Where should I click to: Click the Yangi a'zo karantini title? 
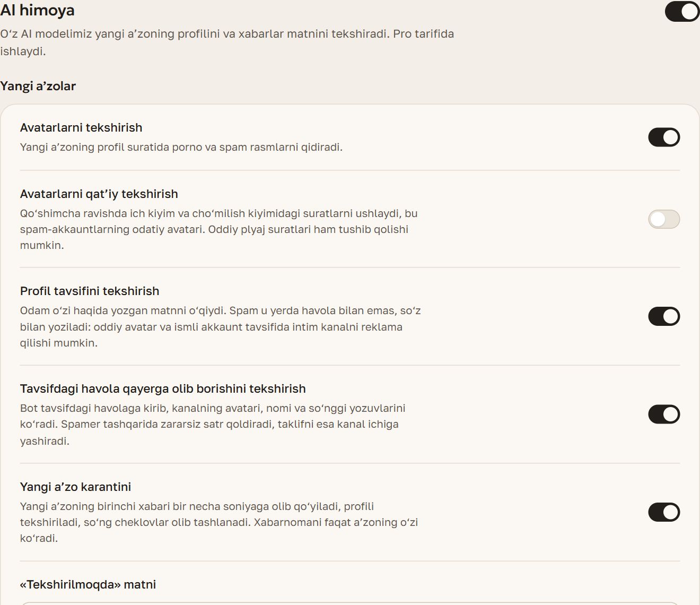point(75,487)
